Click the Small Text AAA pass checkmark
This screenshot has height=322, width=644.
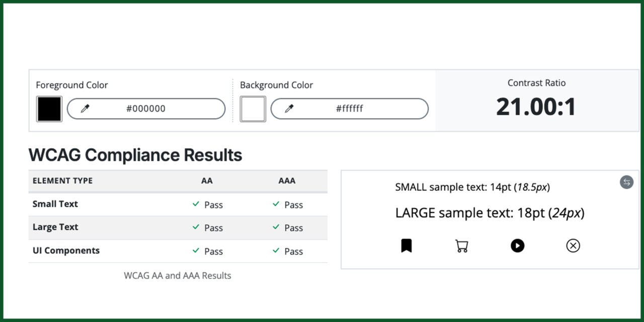(x=275, y=204)
